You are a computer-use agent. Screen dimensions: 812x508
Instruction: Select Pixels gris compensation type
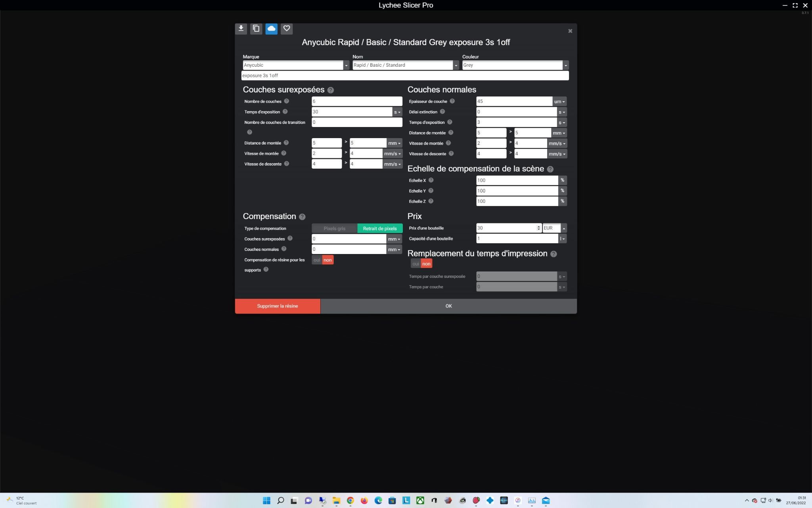[334, 229]
